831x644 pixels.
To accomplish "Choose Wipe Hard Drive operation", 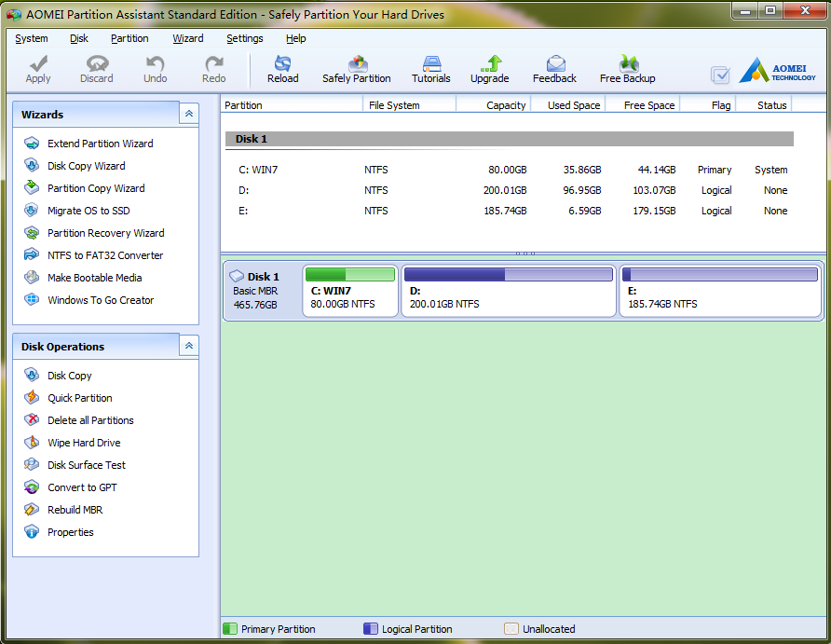I will pyautogui.click(x=84, y=443).
